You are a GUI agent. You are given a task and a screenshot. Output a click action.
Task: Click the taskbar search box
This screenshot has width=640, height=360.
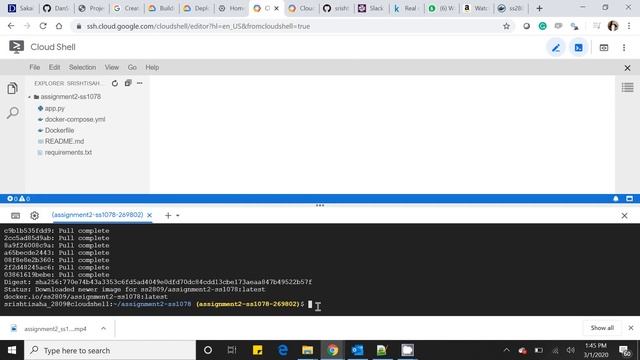[x=110, y=350]
